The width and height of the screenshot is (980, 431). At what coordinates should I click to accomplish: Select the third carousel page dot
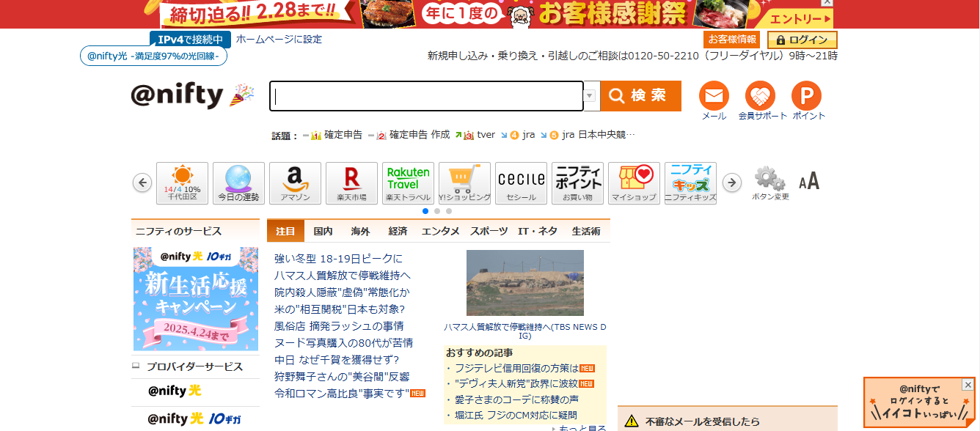point(449,211)
